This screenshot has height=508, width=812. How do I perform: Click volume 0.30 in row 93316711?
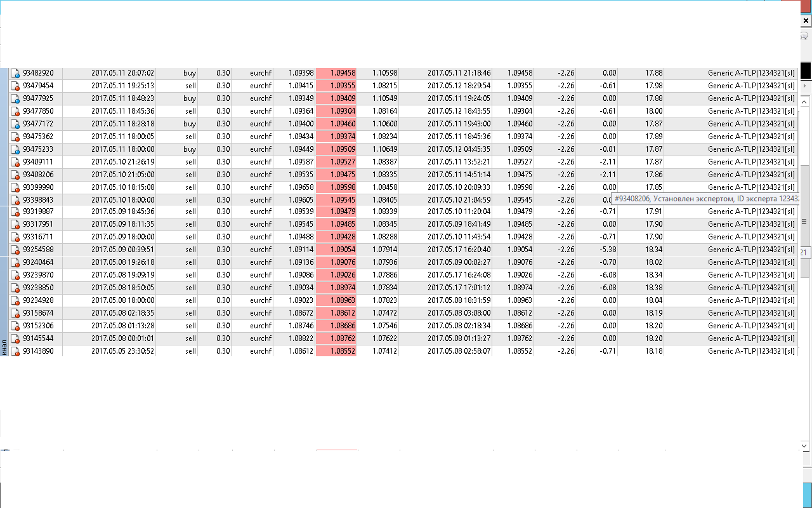(x=223, y=237)
